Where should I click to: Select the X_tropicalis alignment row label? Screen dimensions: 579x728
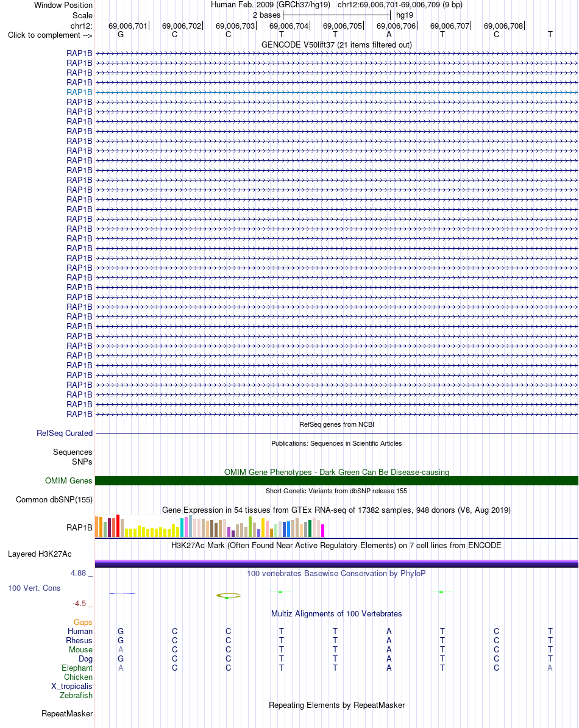point(72,687)
